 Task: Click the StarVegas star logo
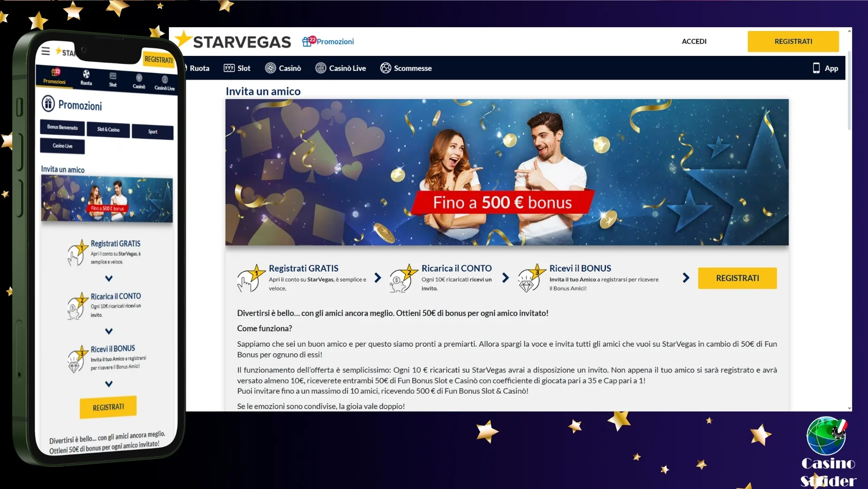183,40
